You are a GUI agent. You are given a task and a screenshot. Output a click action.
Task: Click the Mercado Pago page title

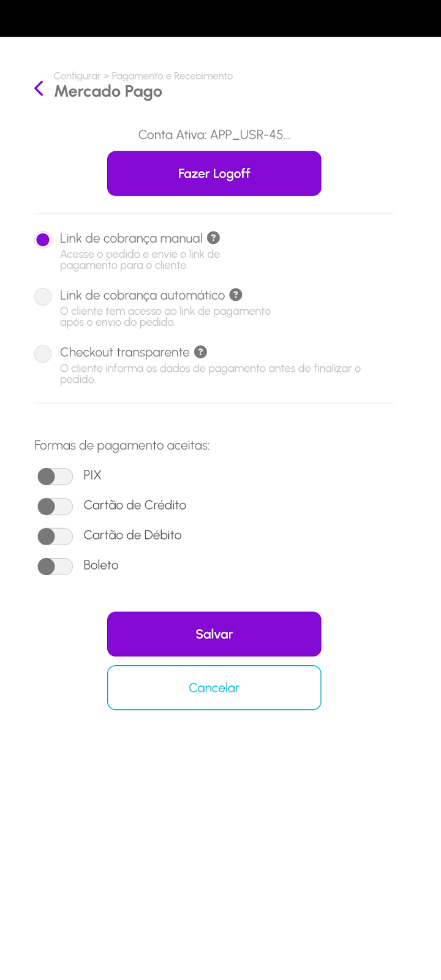click(108, 92)
